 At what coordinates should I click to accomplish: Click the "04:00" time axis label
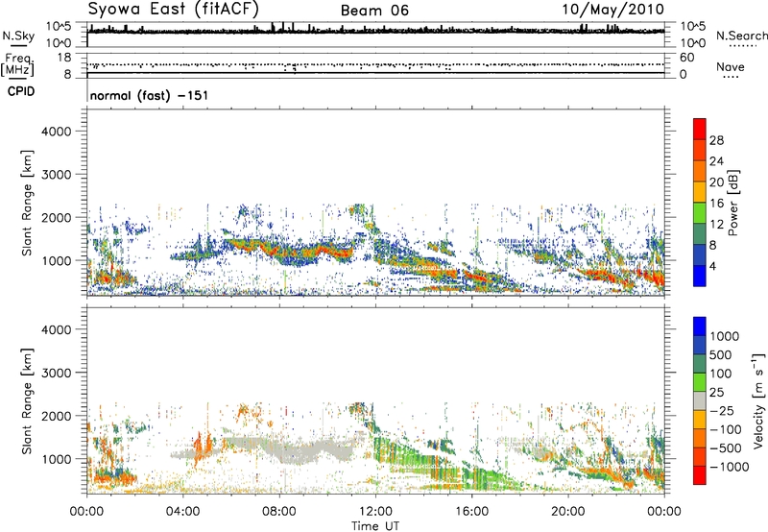(183, 512)
